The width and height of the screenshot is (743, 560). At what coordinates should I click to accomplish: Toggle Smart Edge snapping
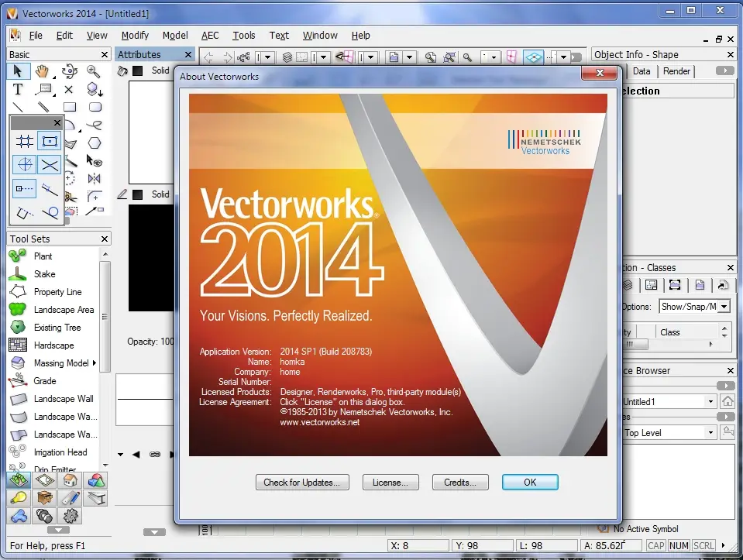pyautogui.click(x=24, y=211)
